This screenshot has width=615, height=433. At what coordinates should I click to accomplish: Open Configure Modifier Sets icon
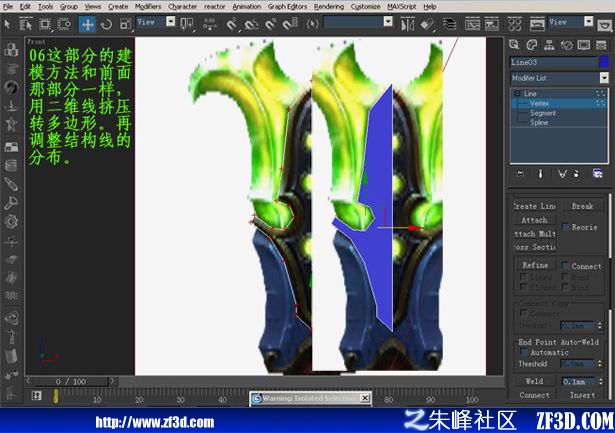point(597,173)
